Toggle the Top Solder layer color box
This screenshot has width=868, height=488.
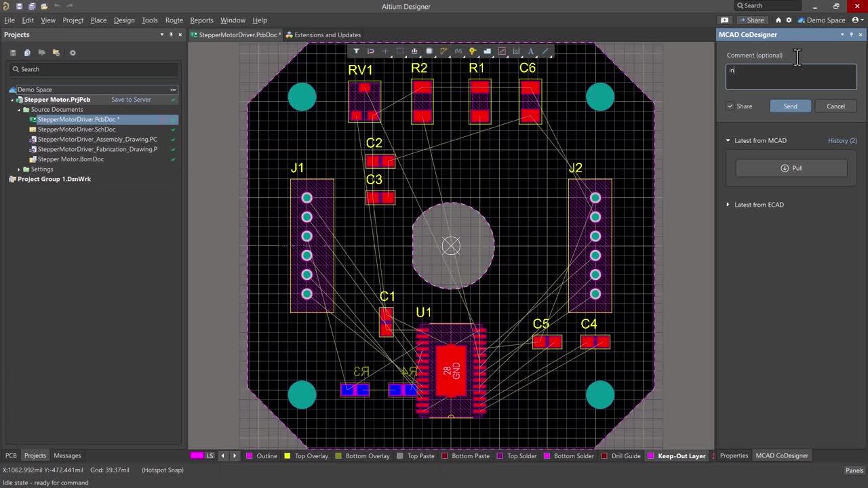[x=500, y=456]
